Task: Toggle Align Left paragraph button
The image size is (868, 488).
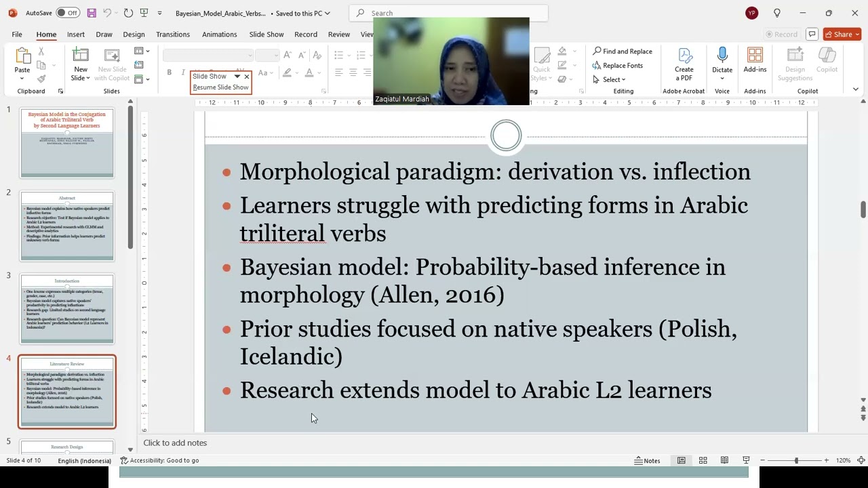Action: click(338, 73)
